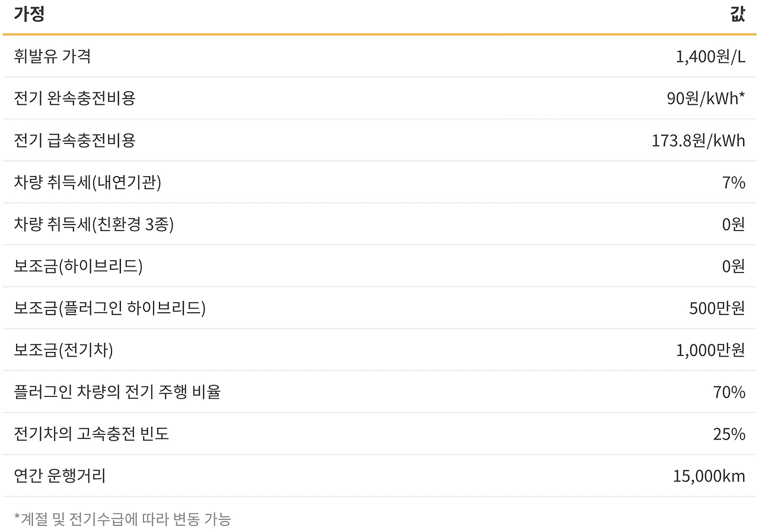
Task: Click the 15,000km annual distance value
Action: [x=709, y=476]
